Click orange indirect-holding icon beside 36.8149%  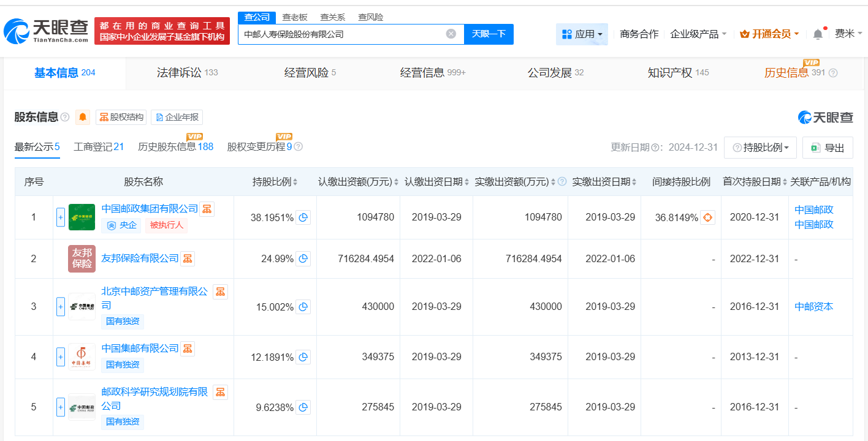pos(708,217)
